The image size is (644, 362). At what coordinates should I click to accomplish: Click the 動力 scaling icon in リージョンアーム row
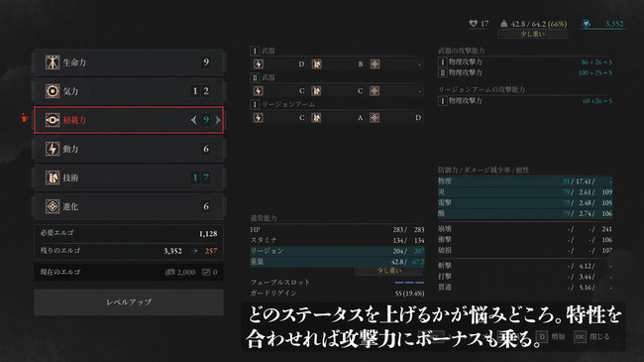tap(259, 118)
